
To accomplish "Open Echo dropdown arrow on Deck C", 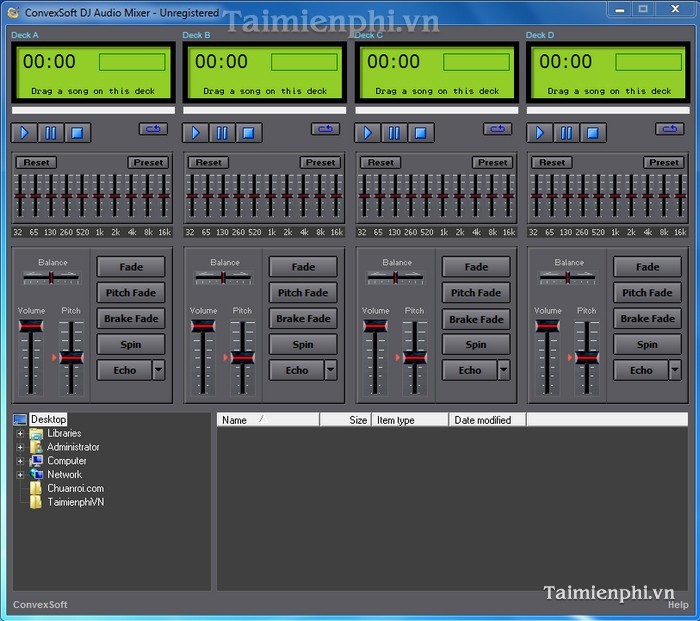I will (504, 371).
